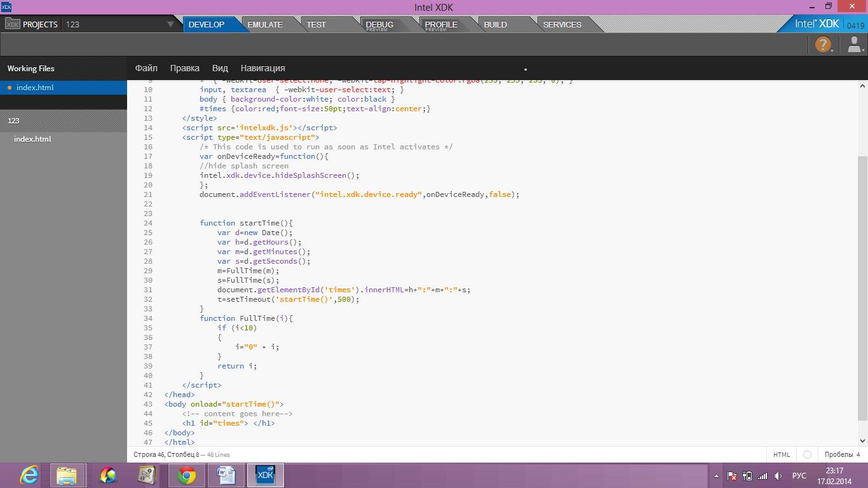This screenshot has width=868, height=488.
Task: Switch the РУС keyboard language
Action: [799, 476]
